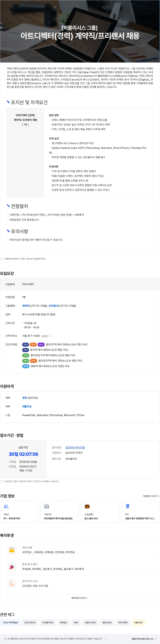Click 불법/허위/과장/오류 신고 link

click(144, 639)
